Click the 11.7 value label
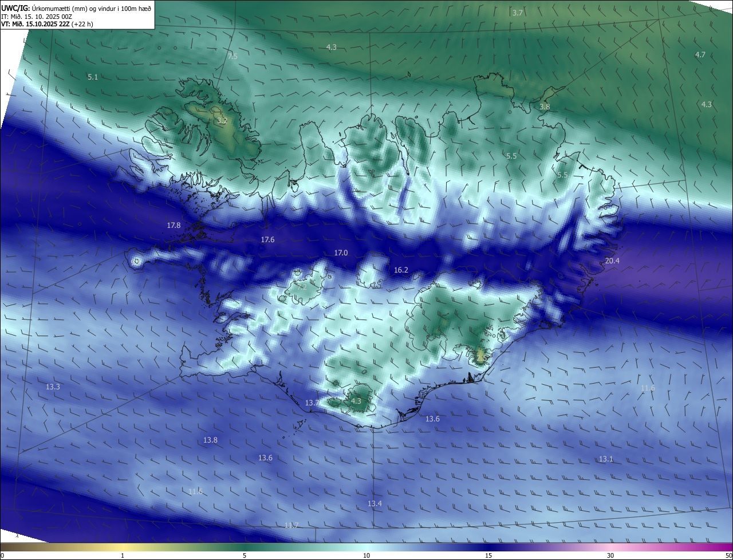Viewport: 733px width, 560px height. pos(291,525)
